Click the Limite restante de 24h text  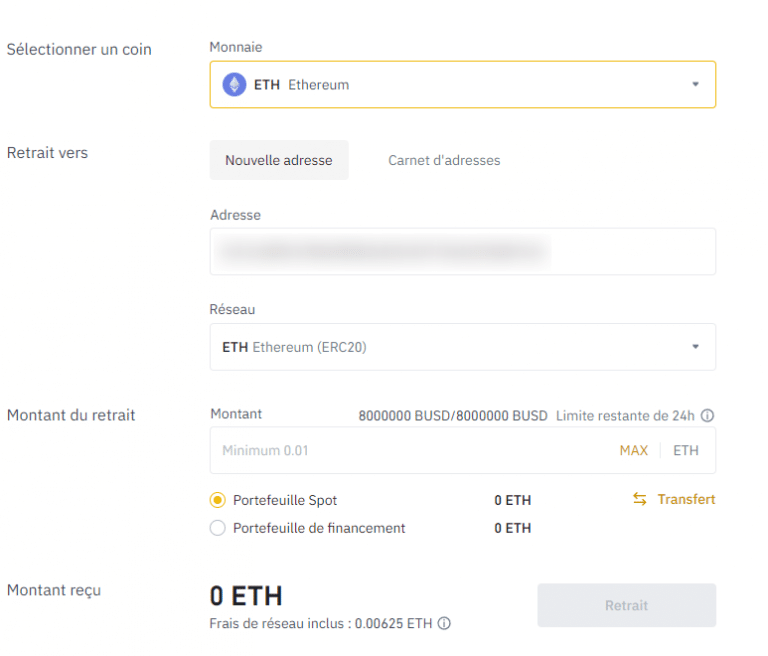625,416
